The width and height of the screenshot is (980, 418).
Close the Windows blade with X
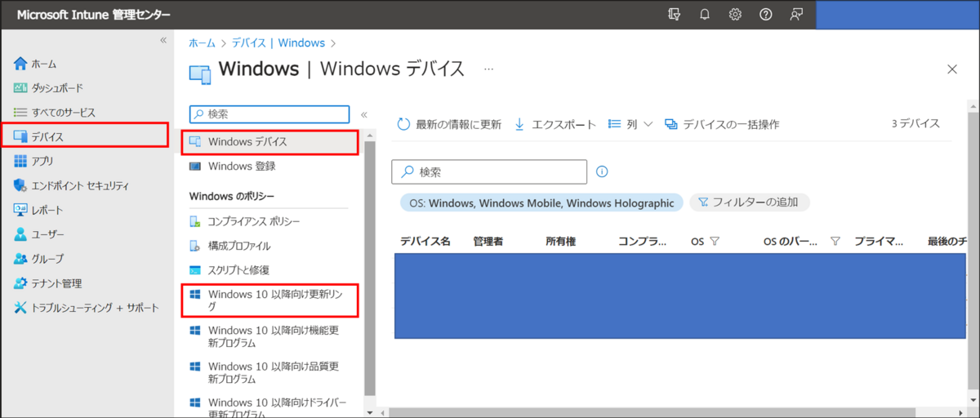951,69
